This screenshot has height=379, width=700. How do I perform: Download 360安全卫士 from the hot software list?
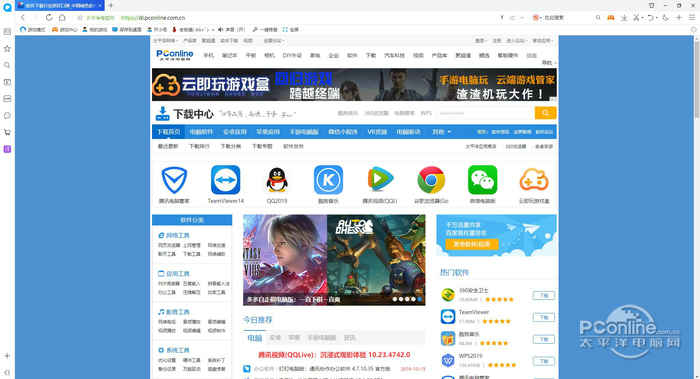[x=544, y=296]
